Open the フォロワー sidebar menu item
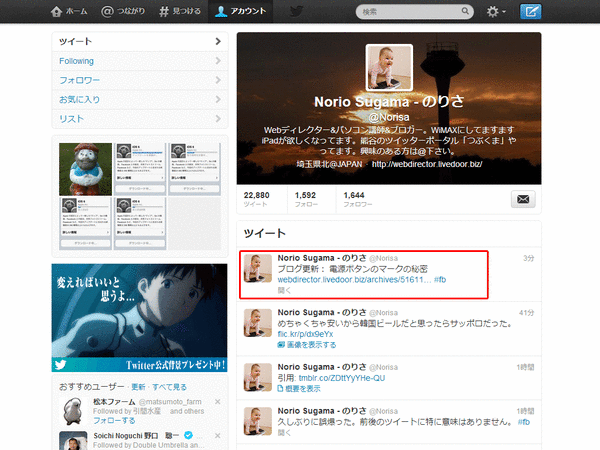Viewport: 600px width, 450px height. pos(140,80)
